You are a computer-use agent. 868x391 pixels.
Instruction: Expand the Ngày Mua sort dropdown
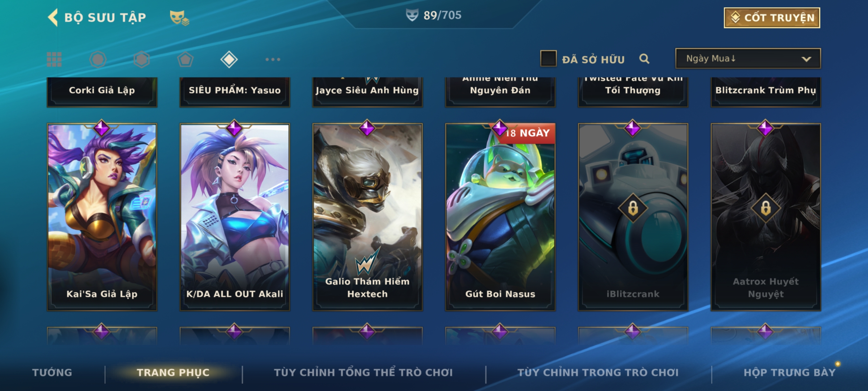click(x=748, y=58)
